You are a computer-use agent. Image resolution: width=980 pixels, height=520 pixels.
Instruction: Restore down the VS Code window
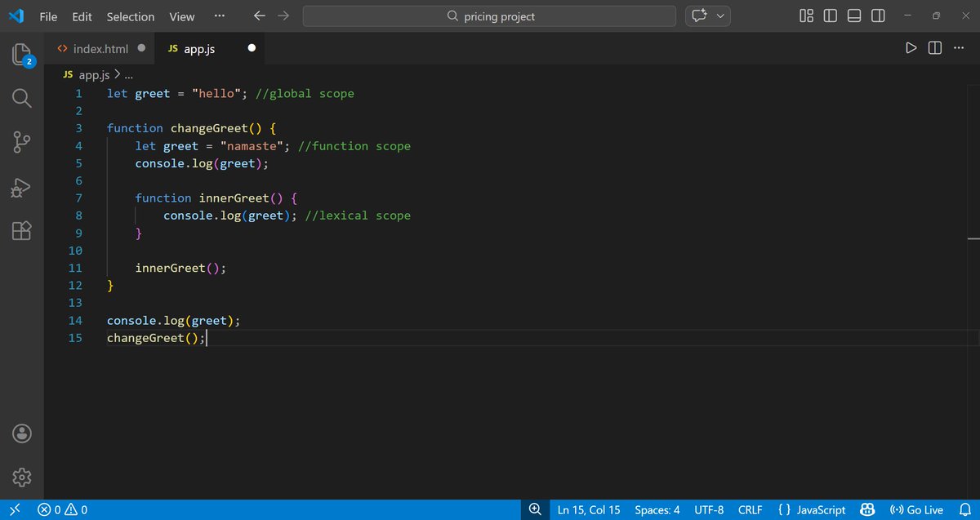pyautogui.click(x=936, y=16)
